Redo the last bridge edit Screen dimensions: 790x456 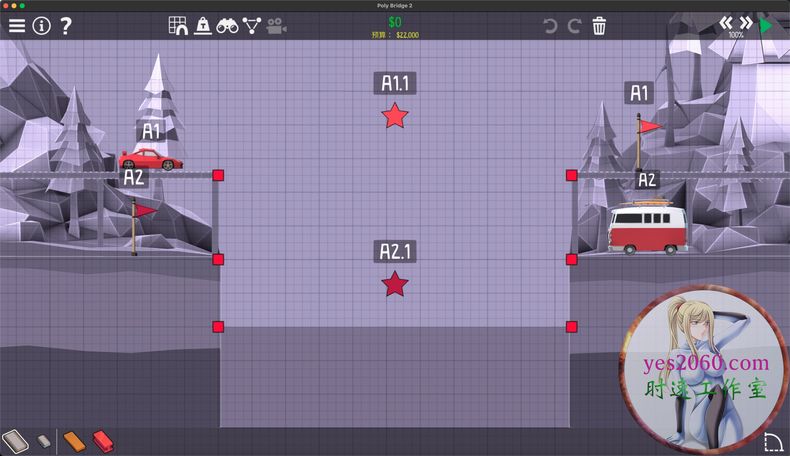[x=574, y=26]
